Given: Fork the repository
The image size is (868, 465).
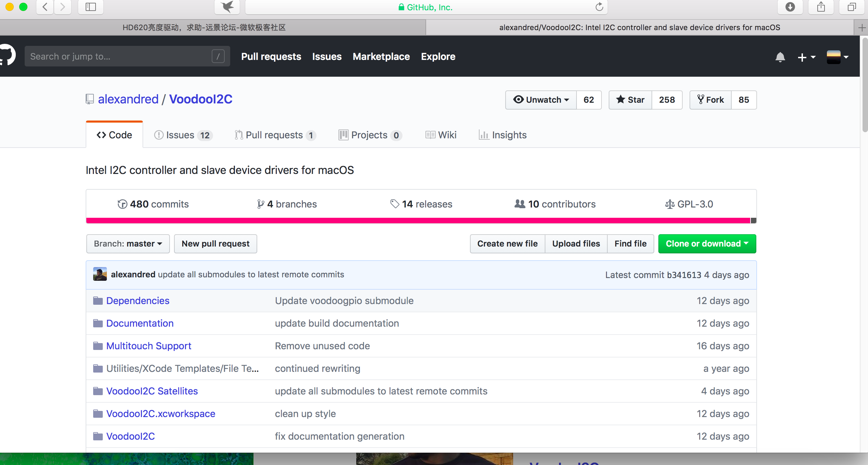Looking at the screenshot, I should 710,100.
